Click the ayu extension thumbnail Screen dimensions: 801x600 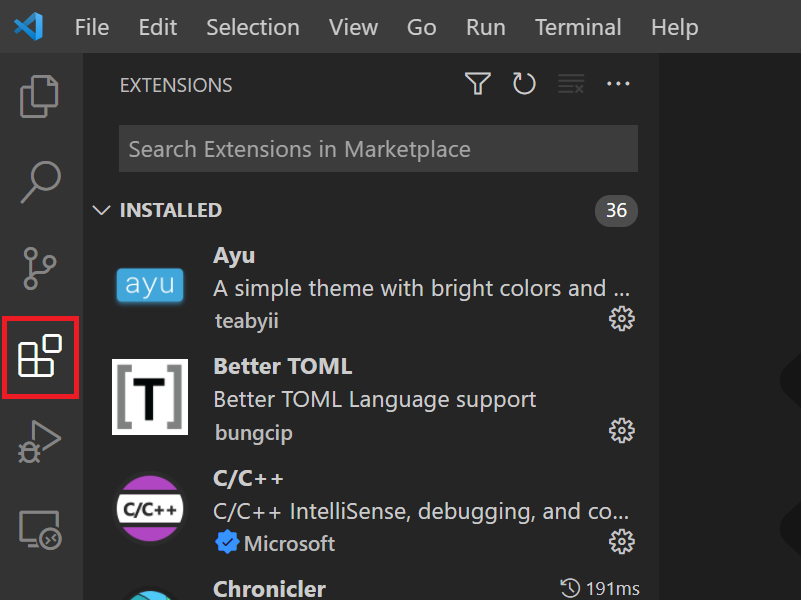coord(149,286)
